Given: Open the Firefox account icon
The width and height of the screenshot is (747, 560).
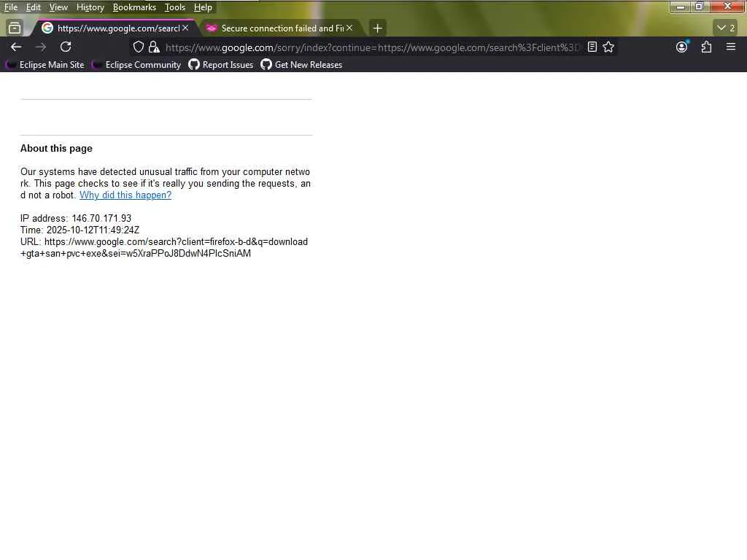Looking at the screenshot, I should coord(682,47).
